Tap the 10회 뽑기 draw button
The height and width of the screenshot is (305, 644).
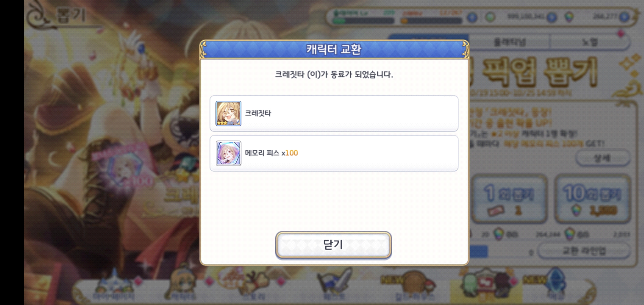(x=593, y=199)
